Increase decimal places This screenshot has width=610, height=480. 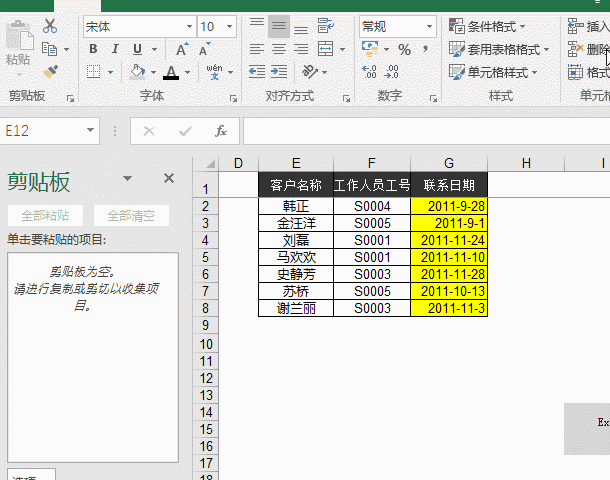369,72
